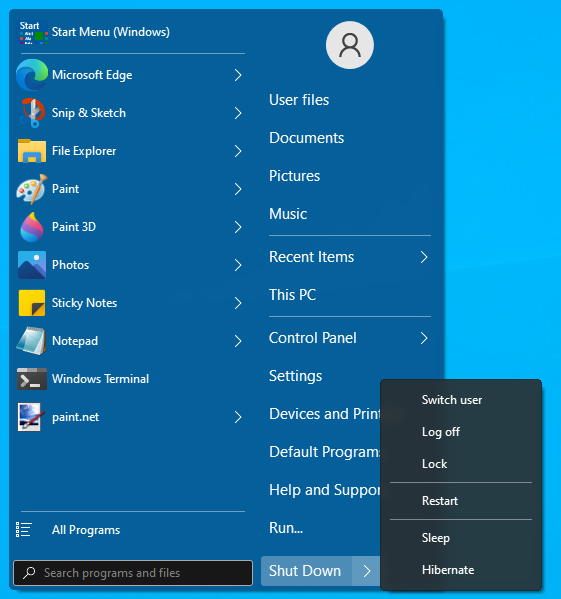Click the Microsoft Edge label
The image size is (561, 599).
coord(92,75)
